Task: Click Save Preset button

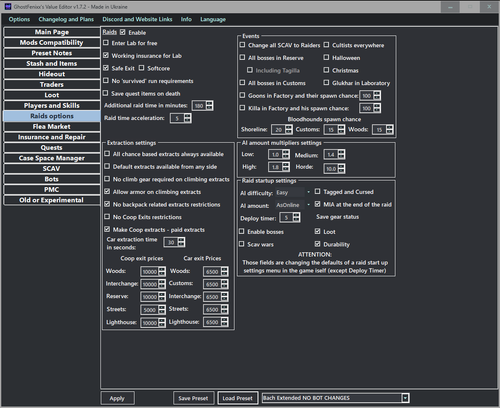Action: [193, 398]
